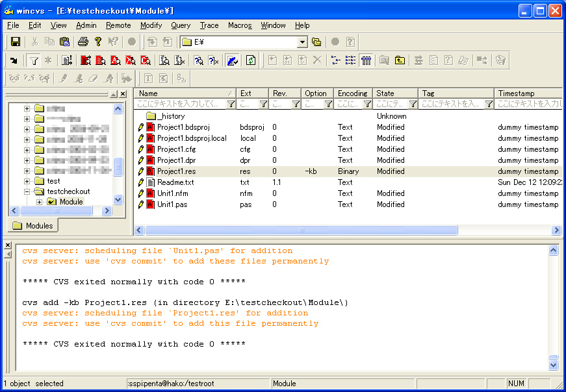Open the Admin menu

tap(86, 25)
